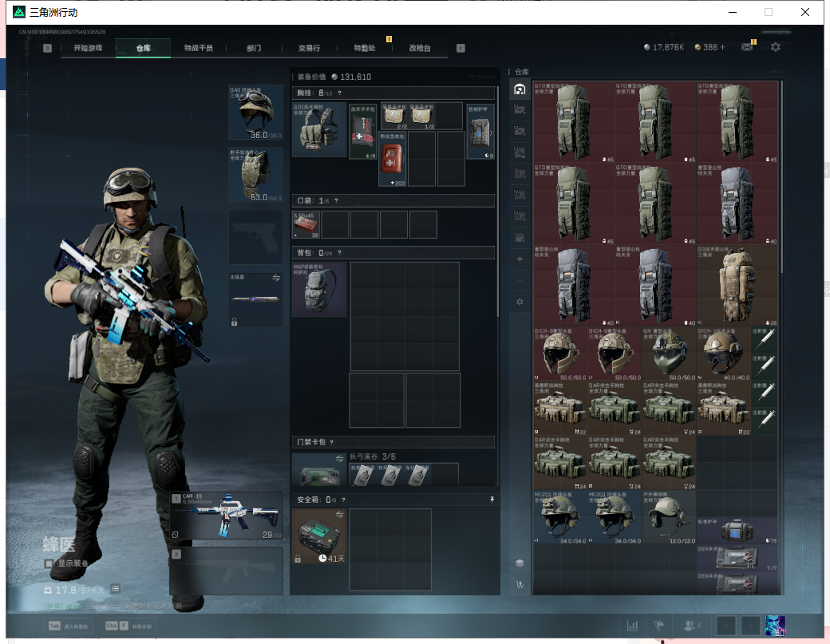Select the GN heavy helmet in the warehouse
The width and height of the screenshot is (830, 644).
pyautogui.click(x=669, y=354)
